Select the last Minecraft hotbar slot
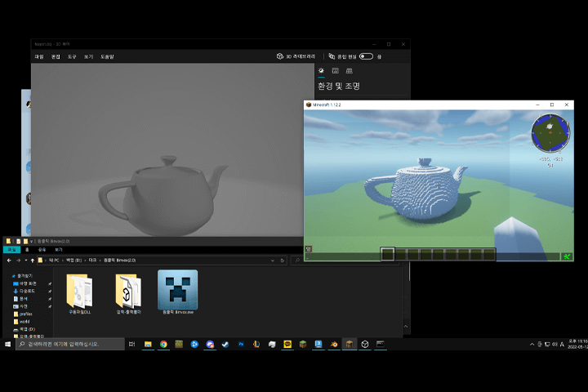This screenshot has width=588, height=392. [x=489, y=254]
